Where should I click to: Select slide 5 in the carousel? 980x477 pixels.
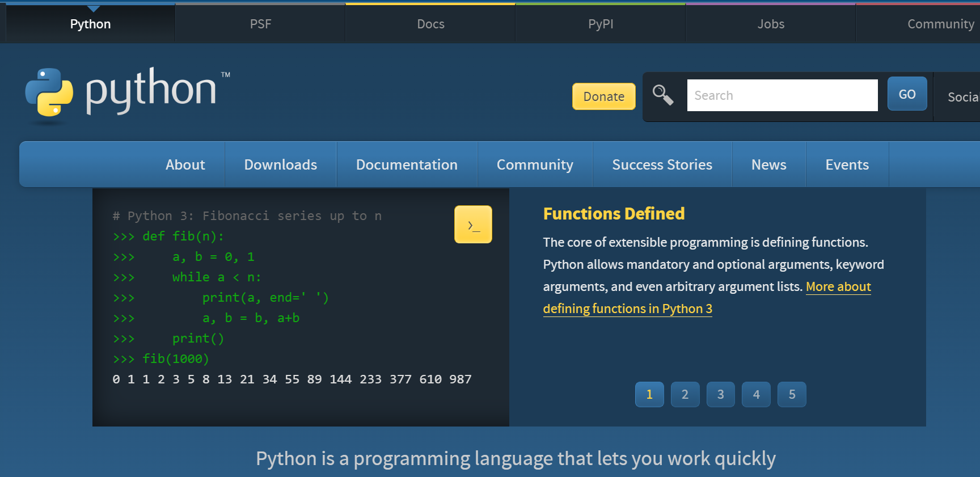point(792,394)
